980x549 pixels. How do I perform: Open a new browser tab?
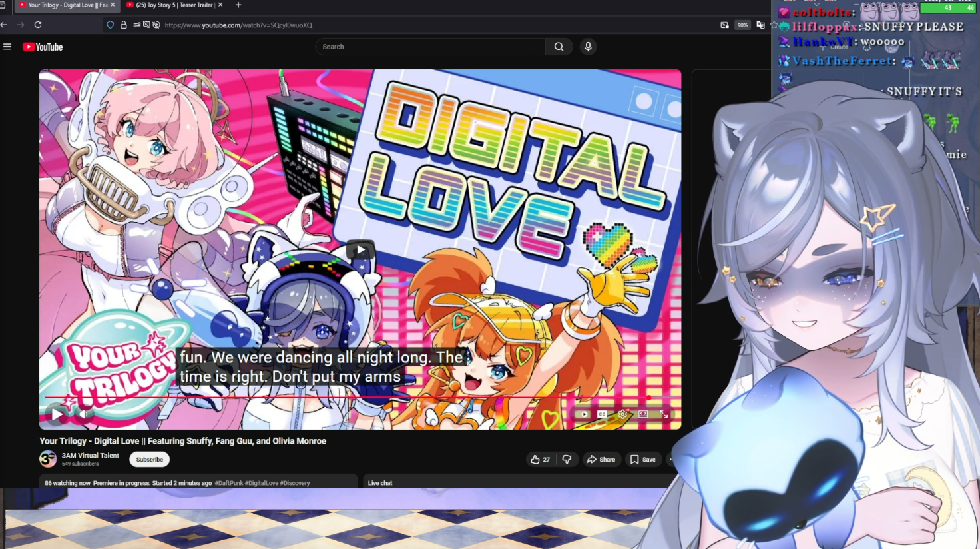tap(238, 5)
